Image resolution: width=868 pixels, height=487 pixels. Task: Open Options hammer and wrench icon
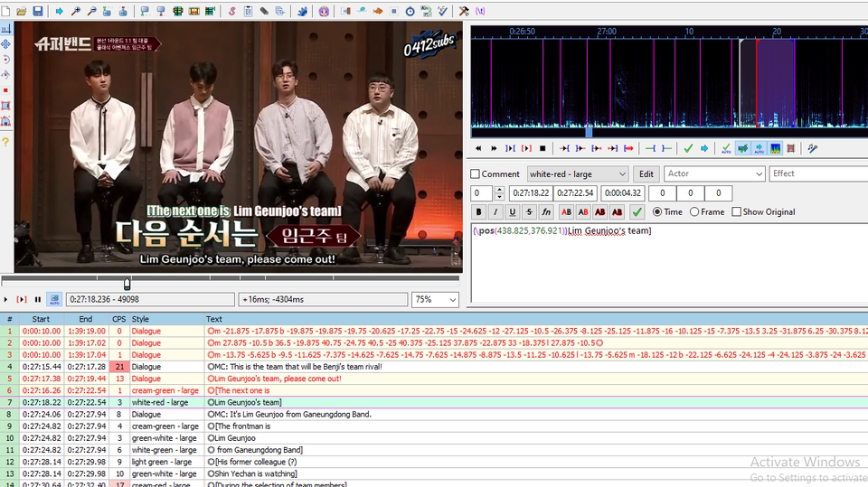point(464,11)
